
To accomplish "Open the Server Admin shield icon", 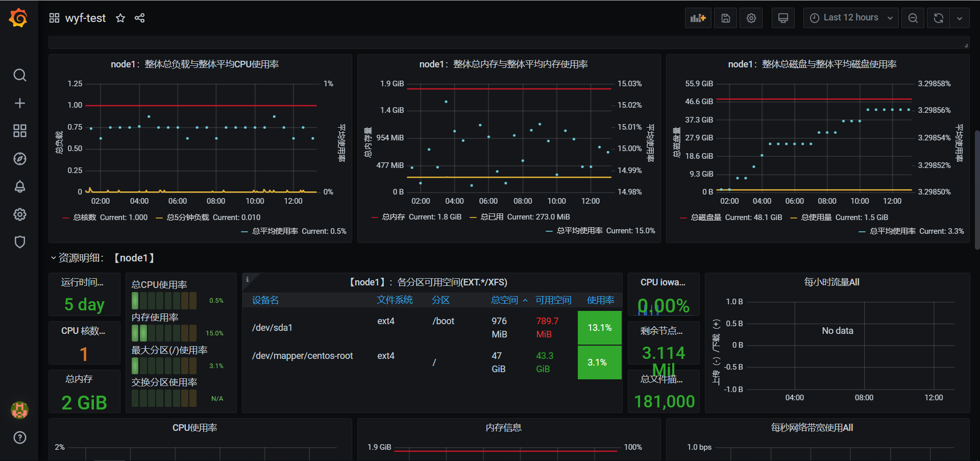I will (19, 242).
